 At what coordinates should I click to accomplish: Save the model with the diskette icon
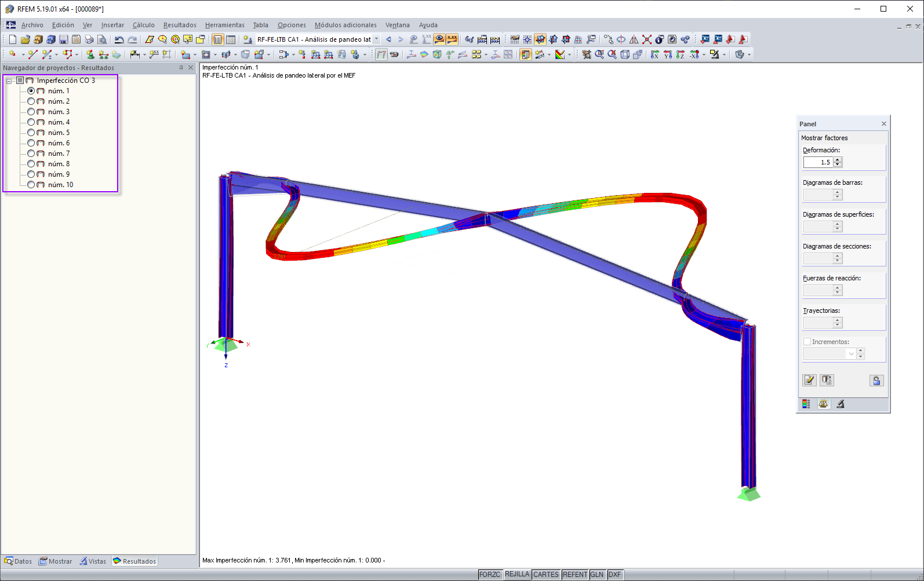tap(64, 39)
